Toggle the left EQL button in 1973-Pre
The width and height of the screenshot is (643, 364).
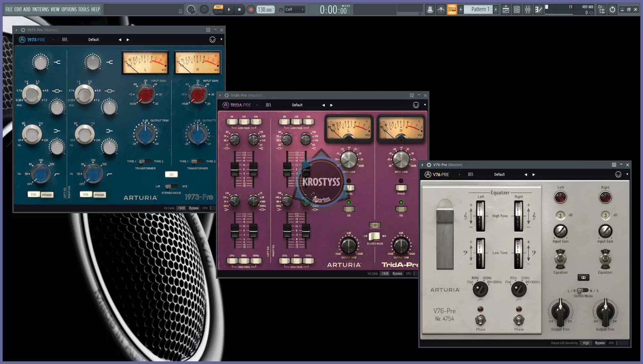tap(34, 194)
